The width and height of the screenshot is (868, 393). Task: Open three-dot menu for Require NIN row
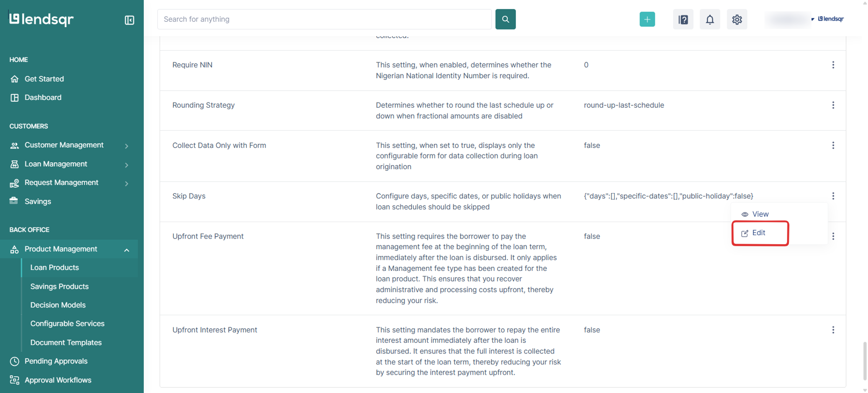[x=833, y=65]
